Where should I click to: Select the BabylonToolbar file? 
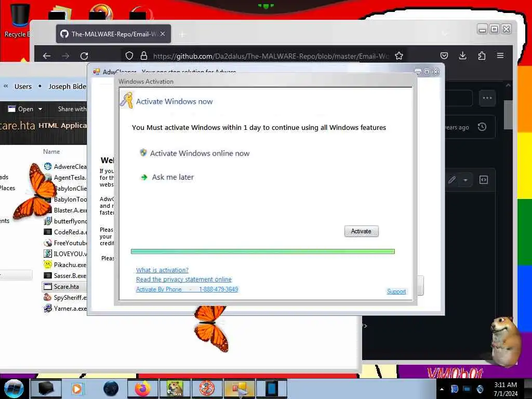point(65,199)
